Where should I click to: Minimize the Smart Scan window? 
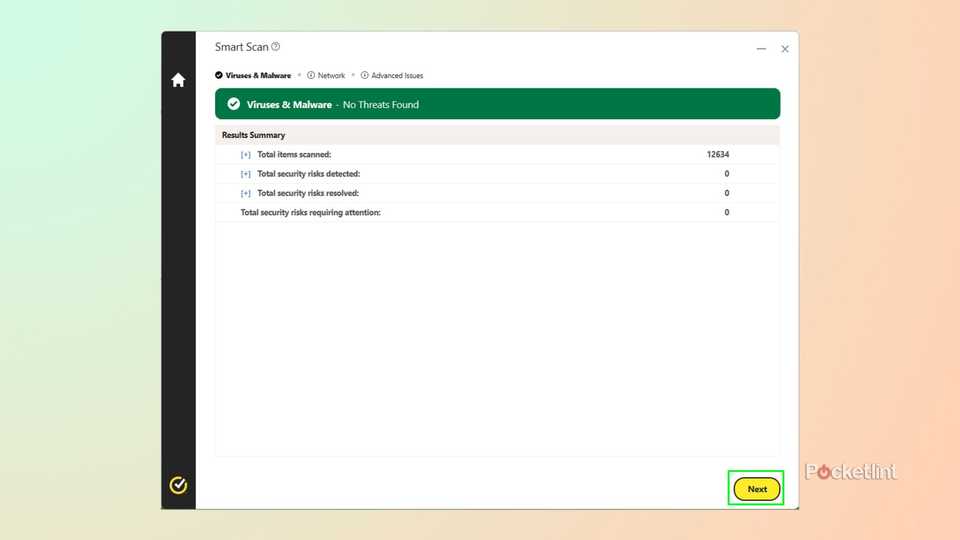(761, 49)
